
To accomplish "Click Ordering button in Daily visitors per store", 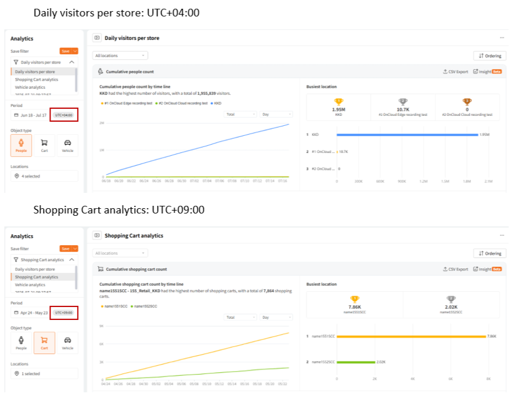I will pyautogui.click(x=490, y=56).
